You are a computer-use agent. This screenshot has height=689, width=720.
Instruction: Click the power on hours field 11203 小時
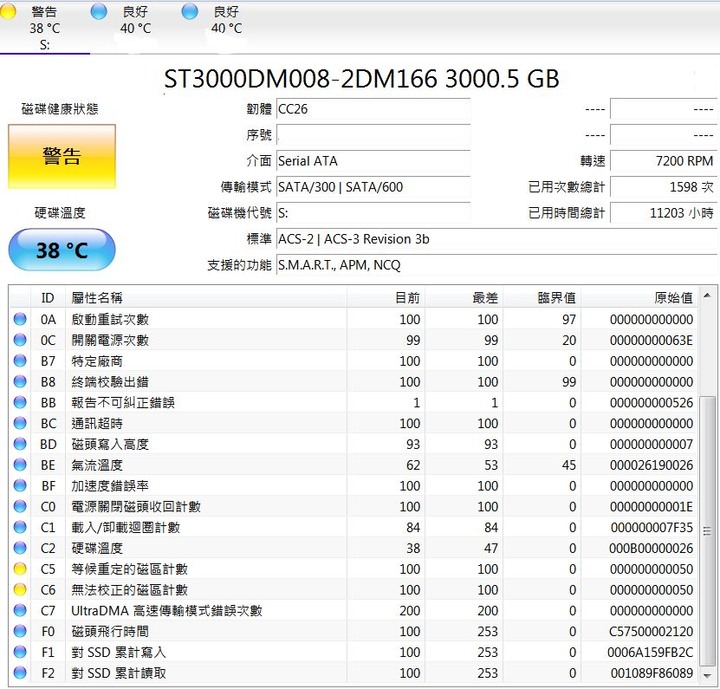(664, 213)
